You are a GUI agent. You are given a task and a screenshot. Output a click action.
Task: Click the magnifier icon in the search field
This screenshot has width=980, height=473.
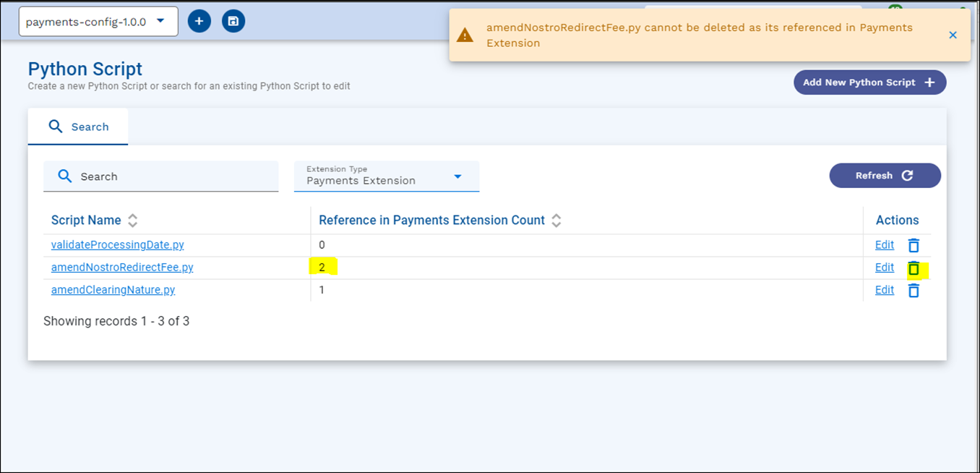tap(65, 176)
